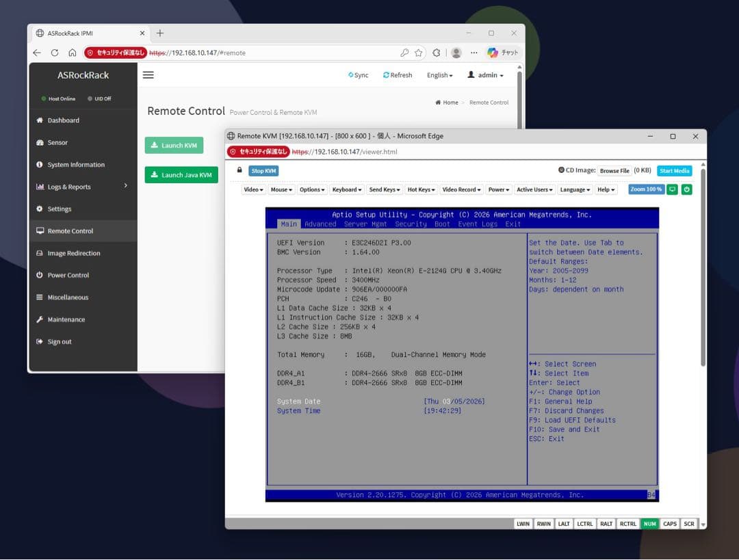Open the browser profile avatar
The width and height of the screenshot is (739, 560).
coord(456,53)
